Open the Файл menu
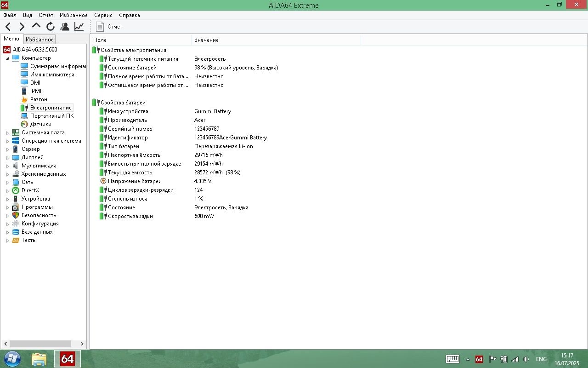588x368 pixels. tap(10, 15)
